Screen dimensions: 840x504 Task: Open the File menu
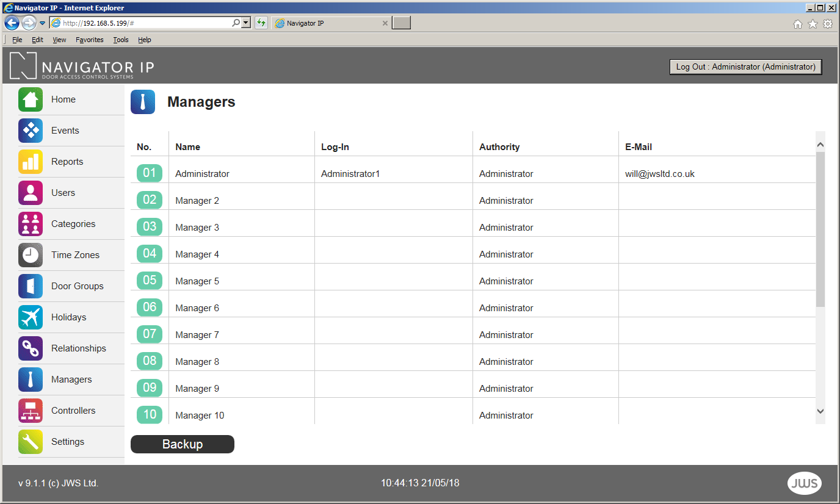click(x=17, y=40)
